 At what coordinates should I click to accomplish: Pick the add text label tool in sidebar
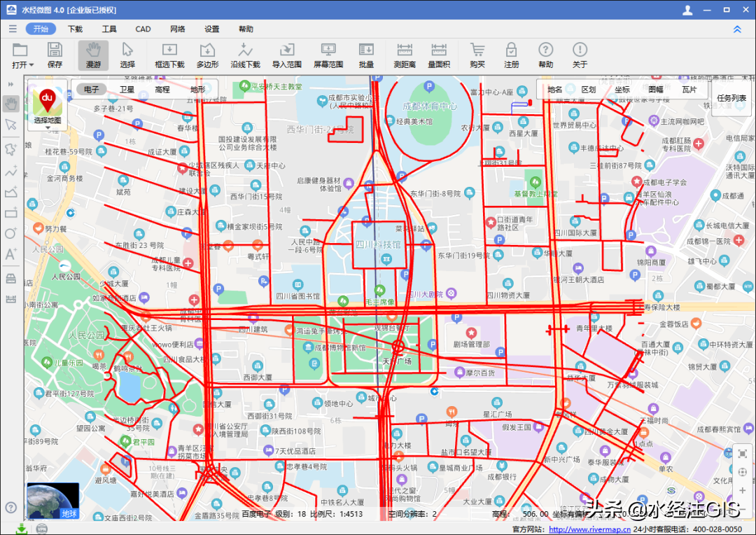10,253
